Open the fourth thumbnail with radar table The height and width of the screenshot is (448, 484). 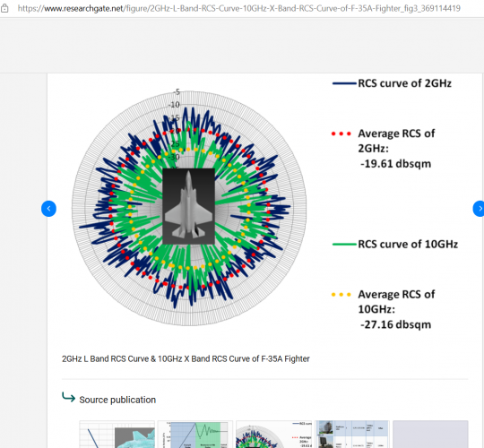coord(352,435)
